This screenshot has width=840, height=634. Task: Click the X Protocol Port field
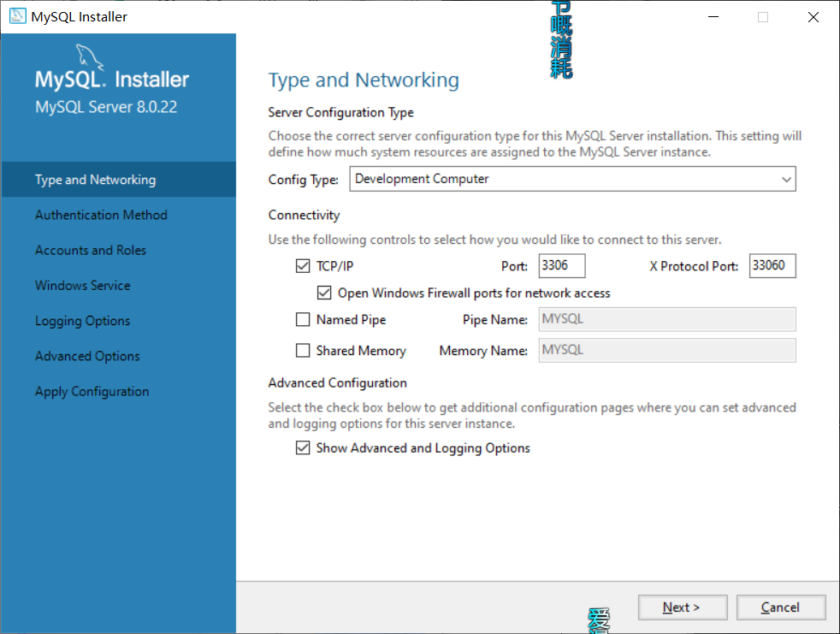coord(772,266)
